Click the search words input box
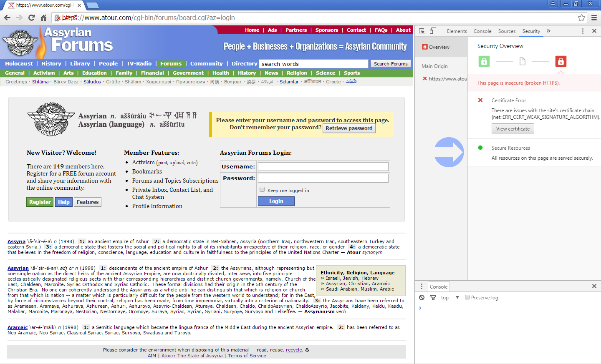This screenshot has width=601, height=364. pyautogui.click(x=313, y=64)
